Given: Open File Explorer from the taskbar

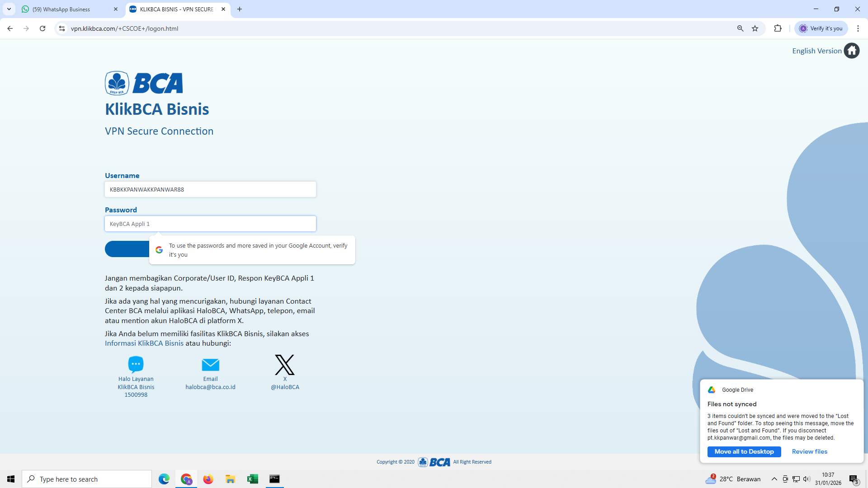Looking at the screenshot, I should click(x=230, y=479).
